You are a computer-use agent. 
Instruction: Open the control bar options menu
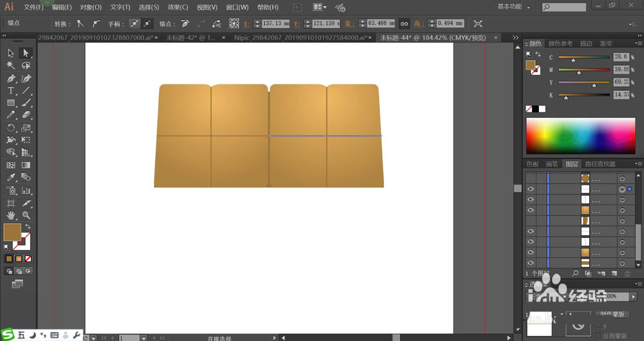[x=633, y=24]
